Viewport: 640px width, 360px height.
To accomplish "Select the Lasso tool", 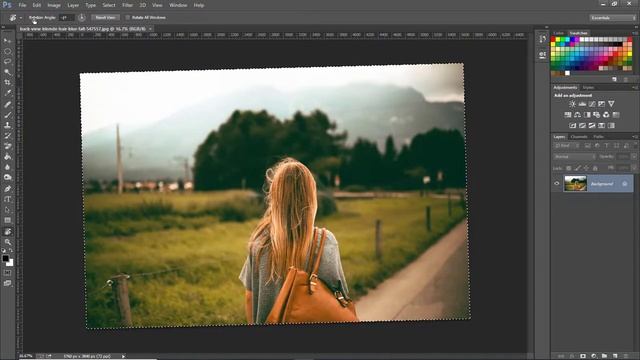I will point(7,62).
